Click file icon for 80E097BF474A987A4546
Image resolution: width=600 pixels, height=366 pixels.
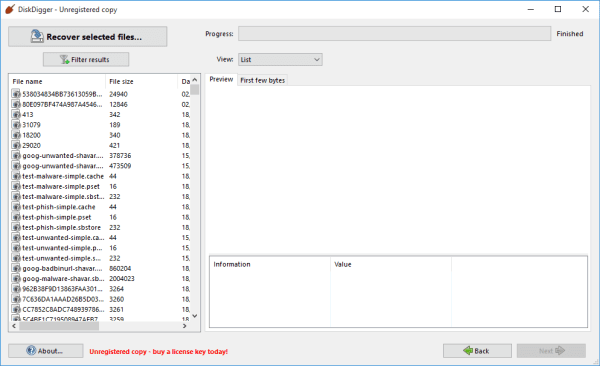[x=16, y=104]
